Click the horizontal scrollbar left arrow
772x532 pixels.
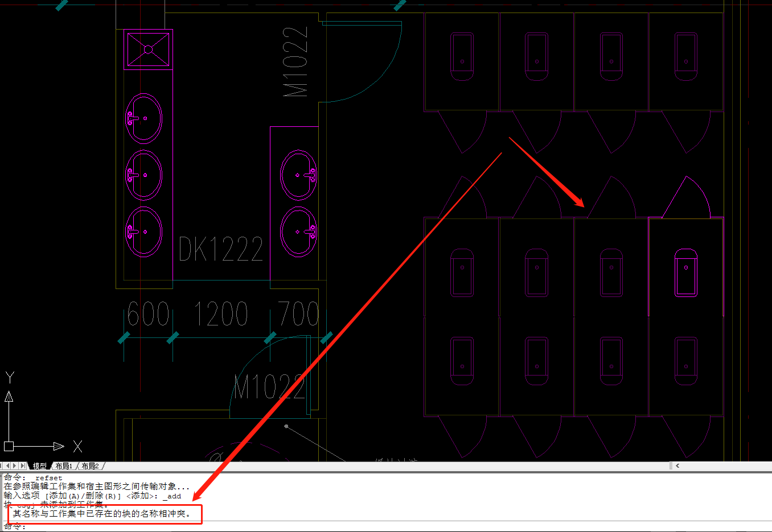[x=677, y=465]
